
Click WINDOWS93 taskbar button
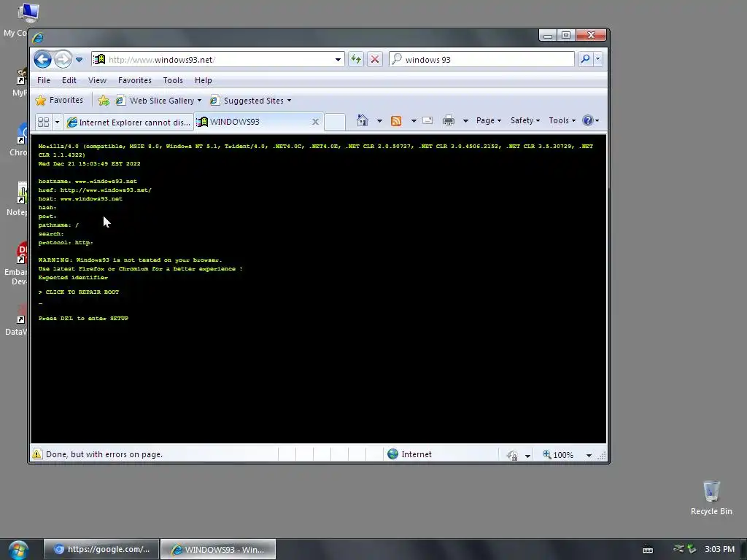click(x=217, y=549)
